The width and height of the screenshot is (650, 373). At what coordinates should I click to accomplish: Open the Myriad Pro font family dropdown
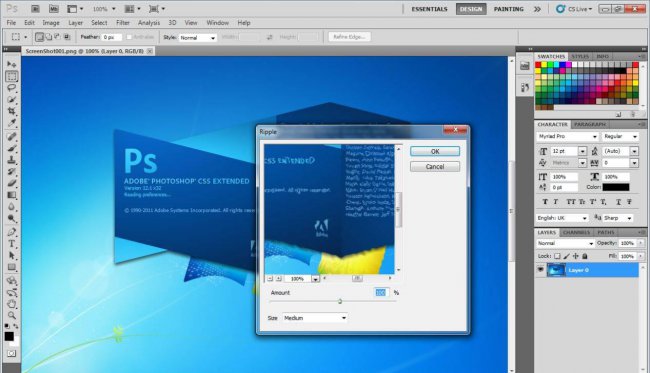[x=568, y=136]
